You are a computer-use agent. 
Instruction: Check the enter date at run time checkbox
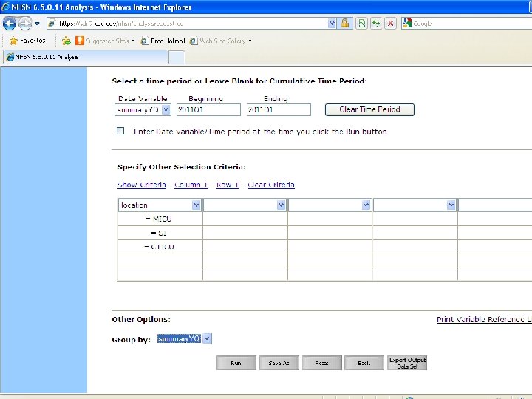[120, 131]
